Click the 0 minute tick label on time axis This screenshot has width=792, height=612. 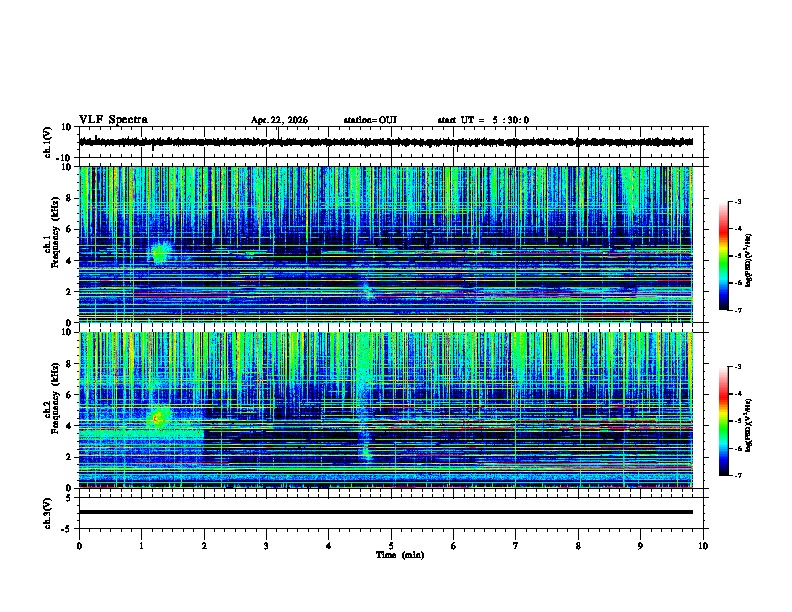(79, 546)
